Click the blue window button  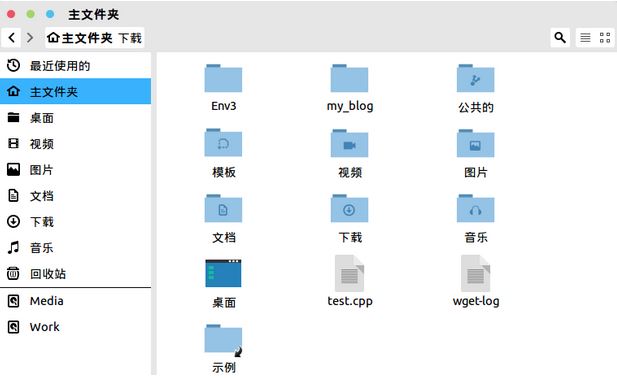tap(50, 14)
